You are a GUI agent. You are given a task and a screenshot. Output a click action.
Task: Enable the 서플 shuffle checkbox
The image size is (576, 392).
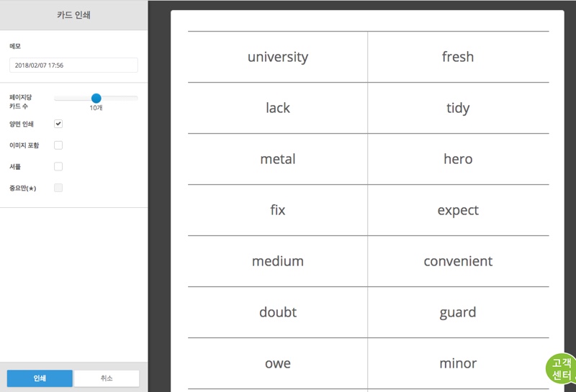pyautogui.click(x=58, y=166)
